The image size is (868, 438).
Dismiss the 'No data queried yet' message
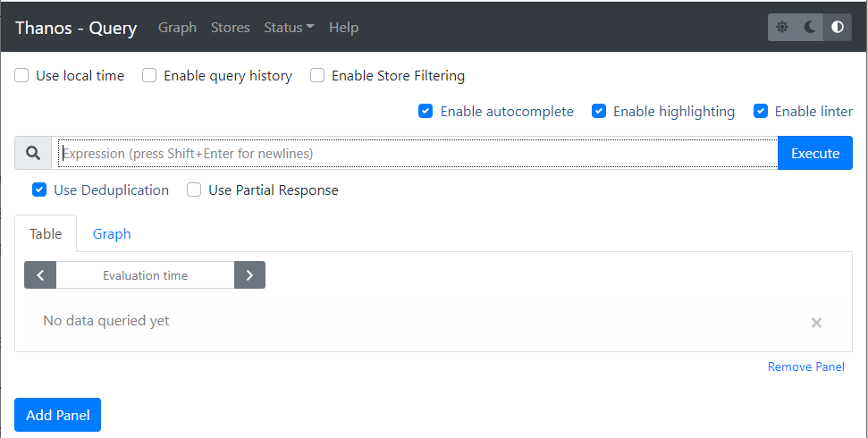coord(816,323)
